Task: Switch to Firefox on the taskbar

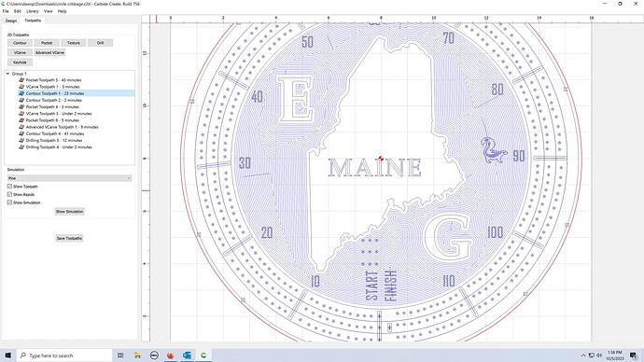Action: pyautogui.click(x=171, y=355)
